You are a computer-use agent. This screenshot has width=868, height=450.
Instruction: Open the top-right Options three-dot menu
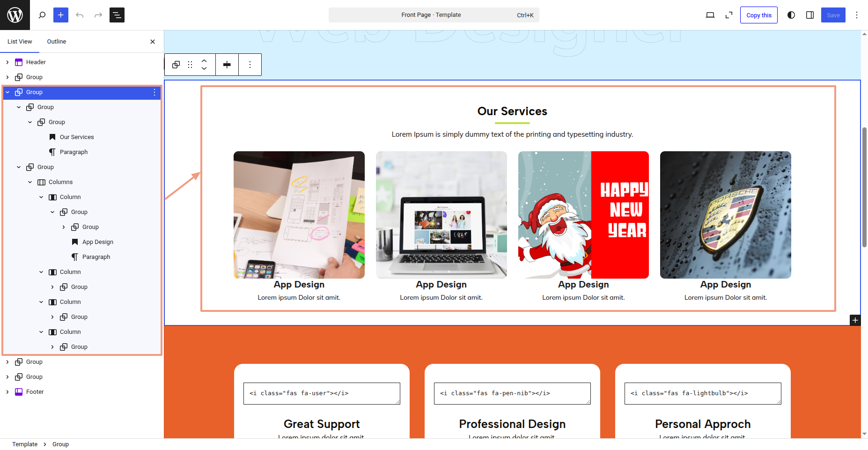pyautogui.click(x=857, y=15)
